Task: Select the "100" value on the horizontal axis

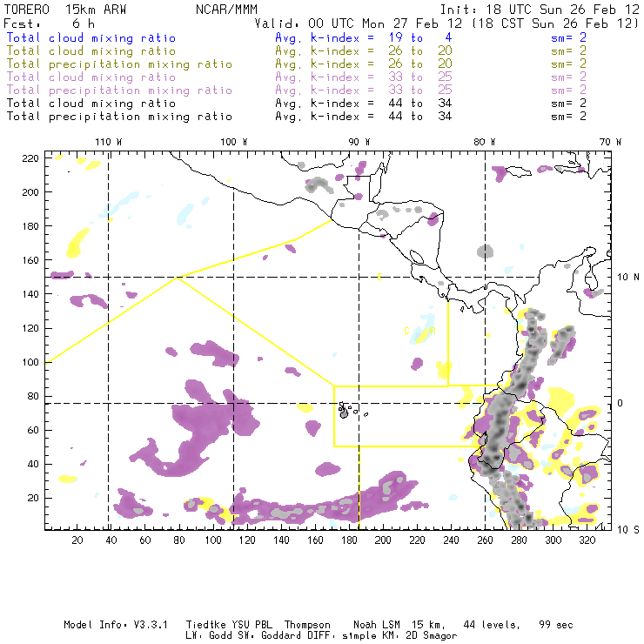Action: [x=213, y=540]
